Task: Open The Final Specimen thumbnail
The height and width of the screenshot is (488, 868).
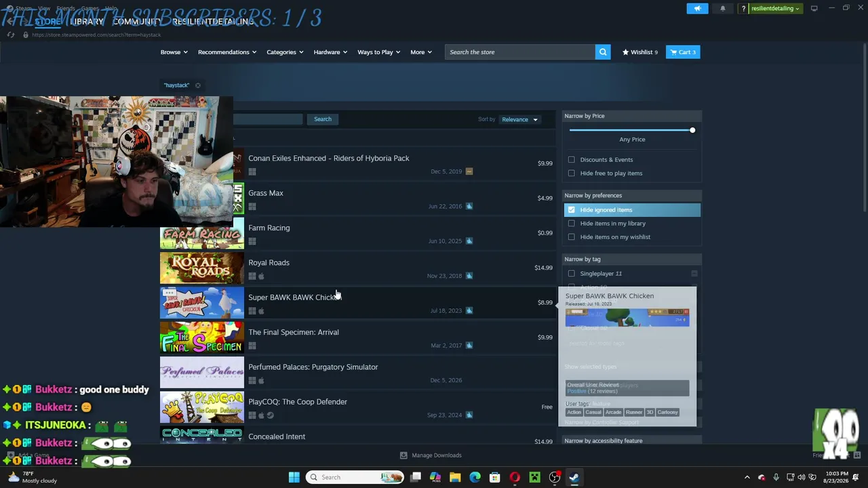Action: click(x=201, y=338)
